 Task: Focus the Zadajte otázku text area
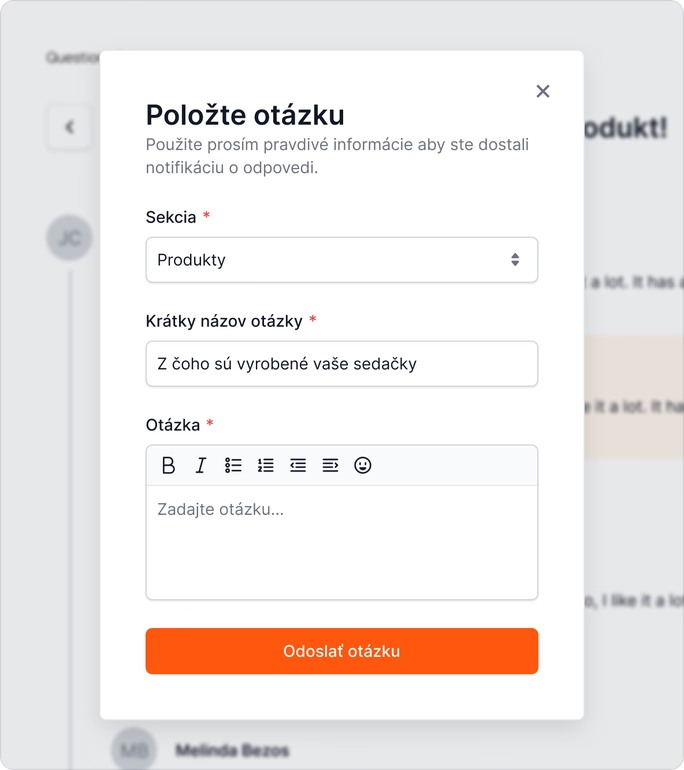point(341,541)
